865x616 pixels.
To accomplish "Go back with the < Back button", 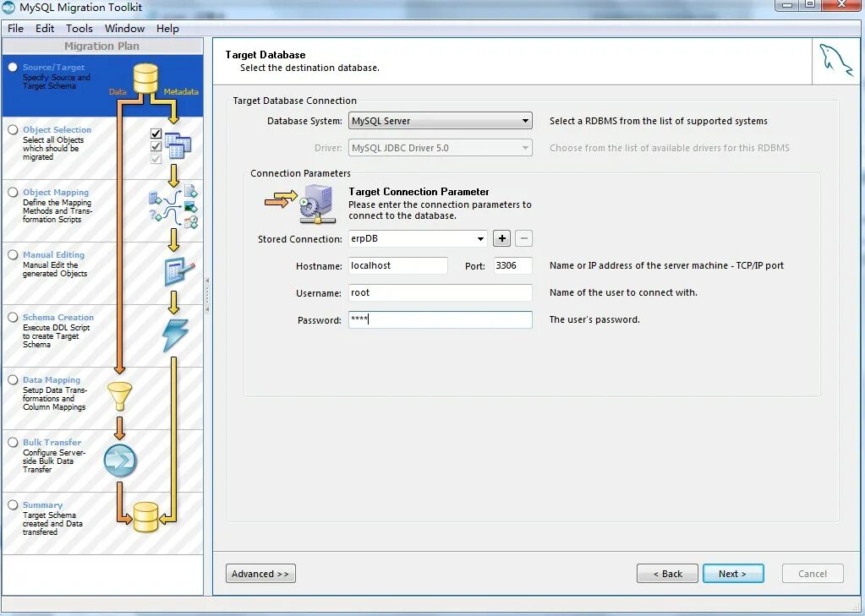I will click(x=667, y=574).
